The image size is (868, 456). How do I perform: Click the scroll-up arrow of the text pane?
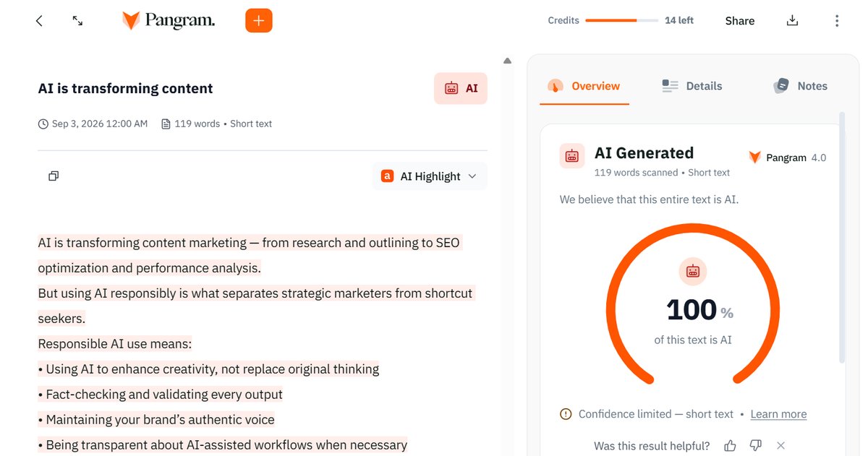tap(507, 61)
